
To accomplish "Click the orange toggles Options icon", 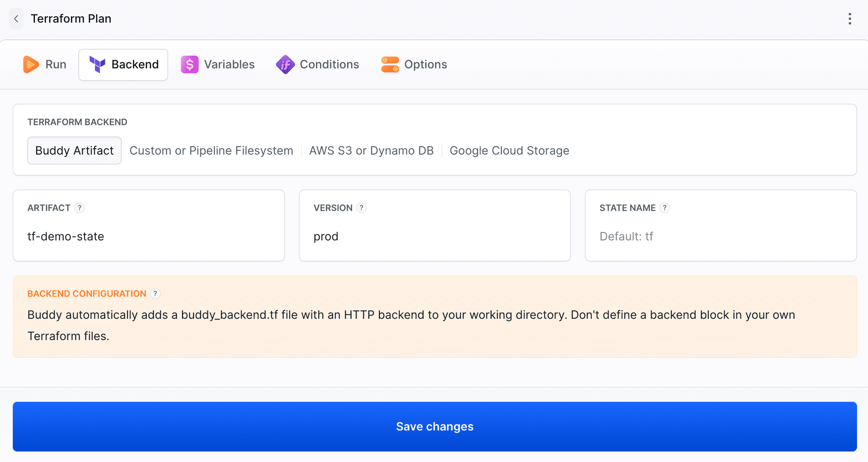I will 390,65.
